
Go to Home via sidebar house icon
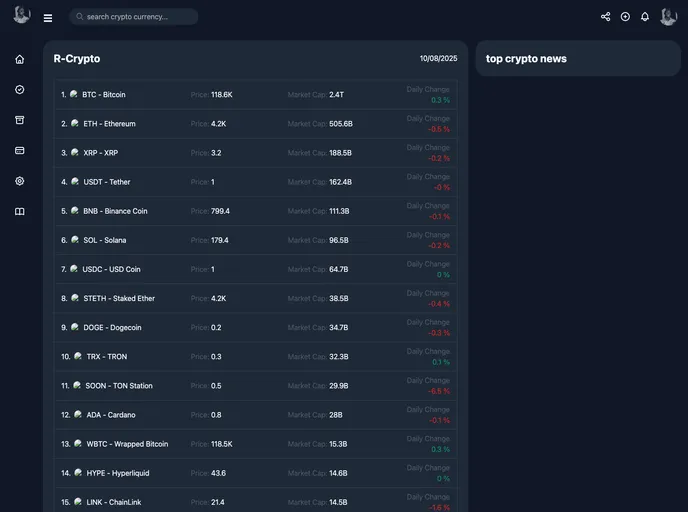(x=20, y=59)
